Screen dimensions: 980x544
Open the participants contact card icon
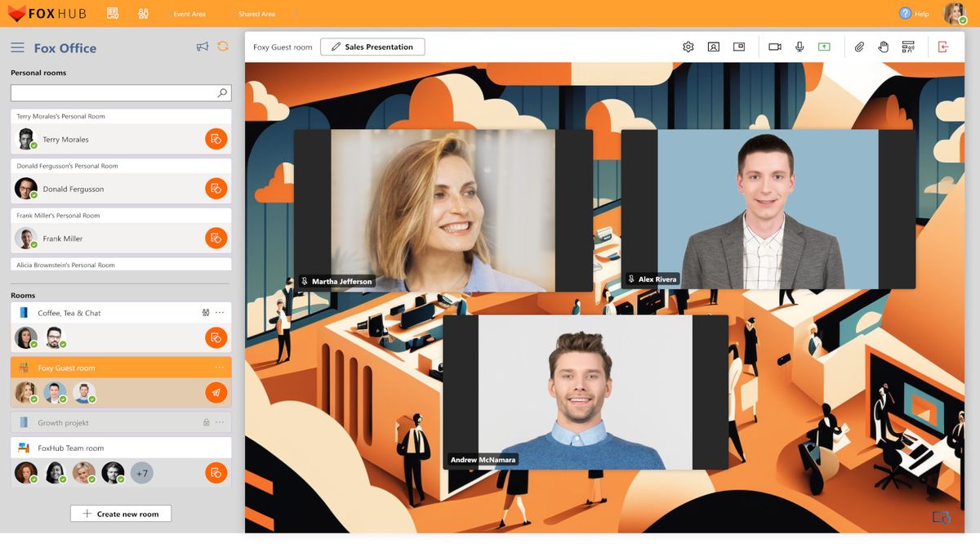[x=714, y=47]
